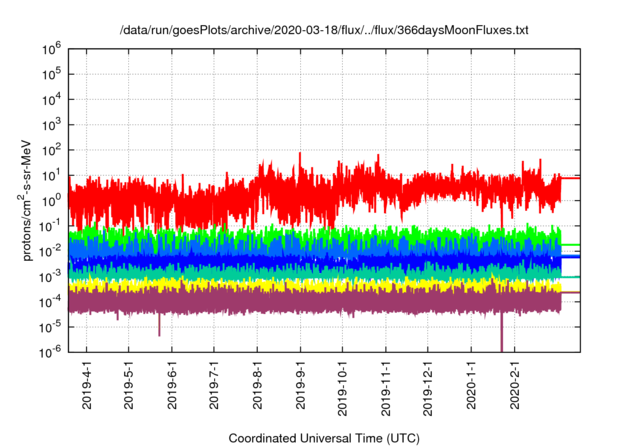640x448 pixels.
Task: Click the 10^3 y-axis tick label
Action: pyautogui.click(x=51, y=125)
